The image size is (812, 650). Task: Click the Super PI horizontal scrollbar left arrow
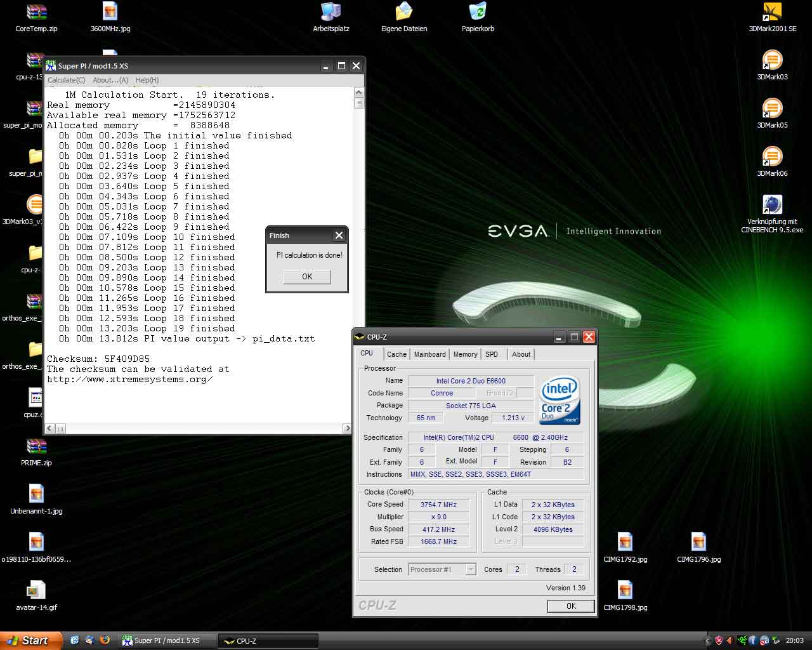tap(49, 428)
